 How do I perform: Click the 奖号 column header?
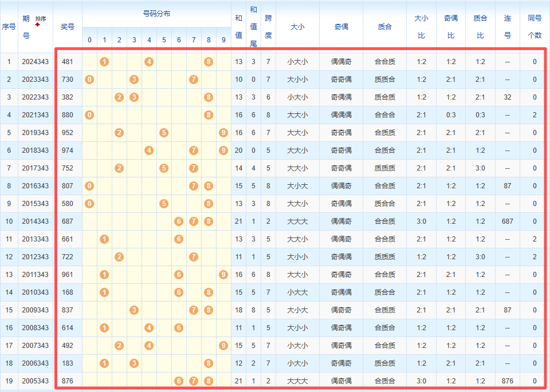point(68,26)
